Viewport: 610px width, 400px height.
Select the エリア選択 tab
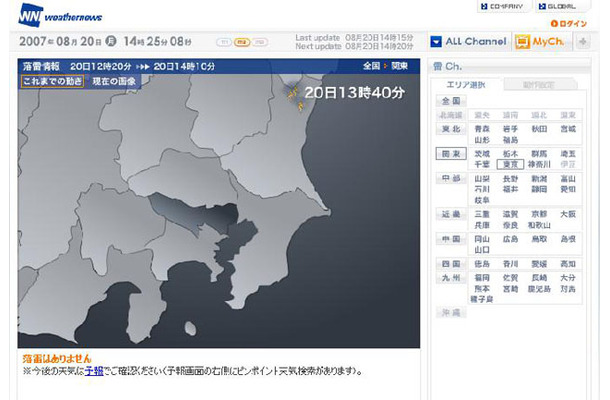point(466,84)
